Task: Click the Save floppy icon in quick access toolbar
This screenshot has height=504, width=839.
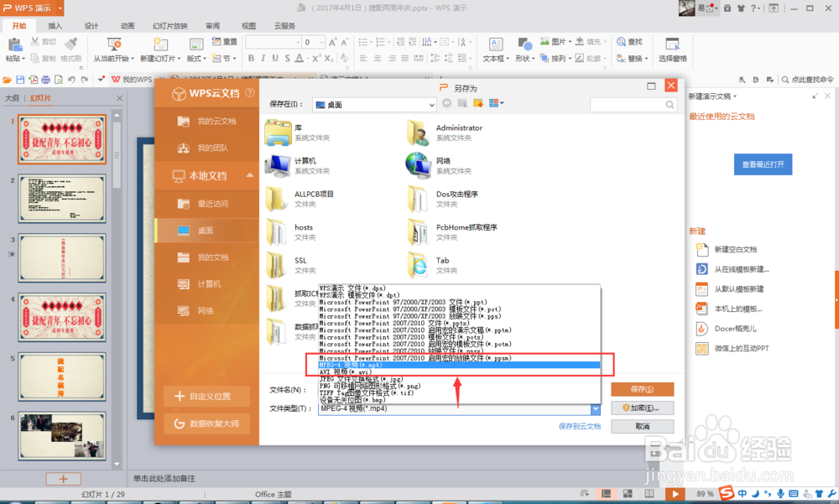Action: pyautogui.click(x=20, y=80)
